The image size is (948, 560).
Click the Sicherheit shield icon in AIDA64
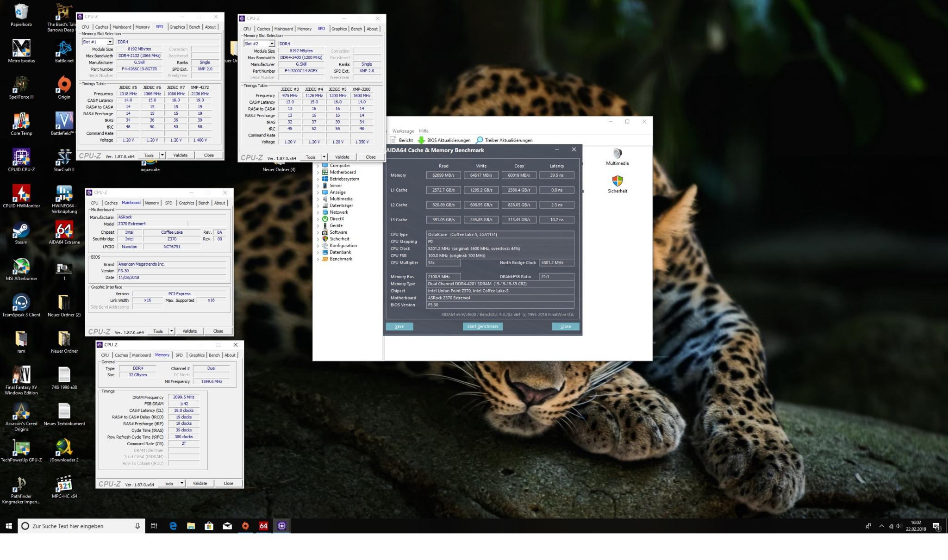click(x=617, y=181)
